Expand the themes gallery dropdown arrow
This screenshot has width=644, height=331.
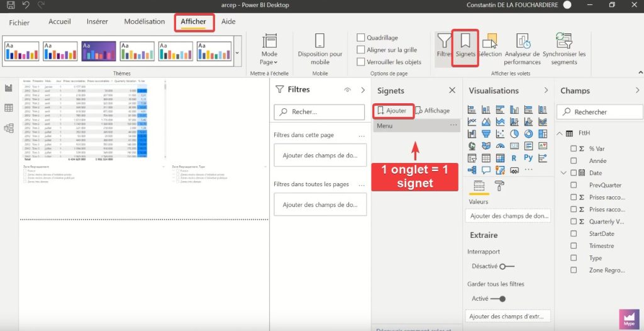tap(237, 53)
